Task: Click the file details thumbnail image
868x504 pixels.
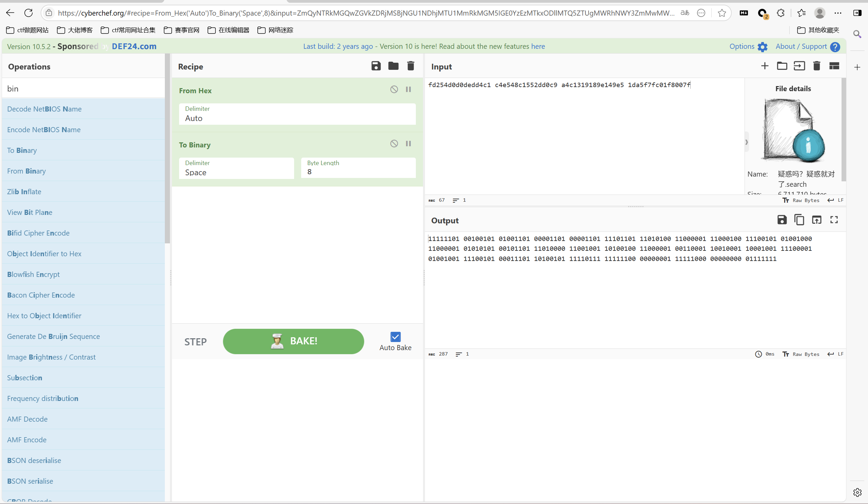Action: click(x=793, y=130)
